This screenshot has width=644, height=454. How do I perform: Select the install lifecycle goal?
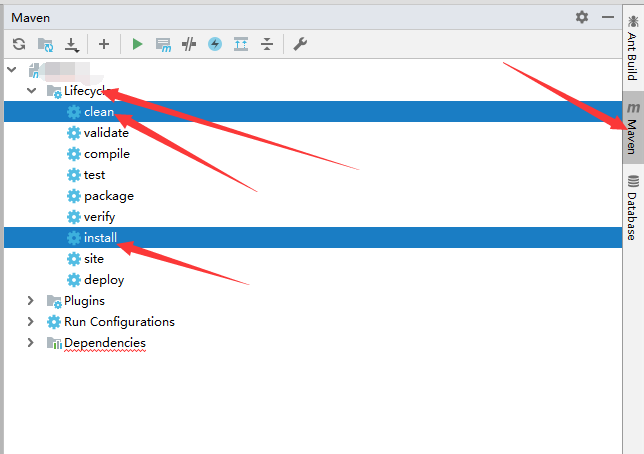click(x=313, y=237)
